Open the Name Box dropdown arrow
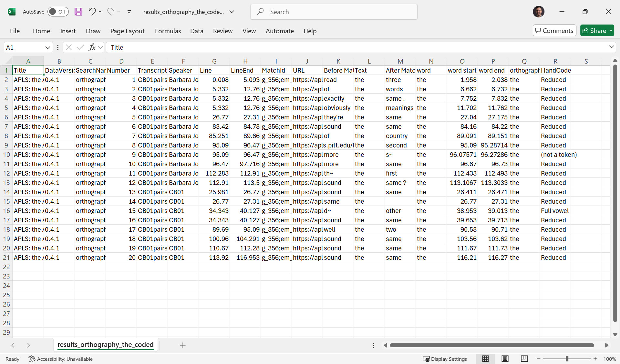This screenshot has height=364, width=620. 47,47
